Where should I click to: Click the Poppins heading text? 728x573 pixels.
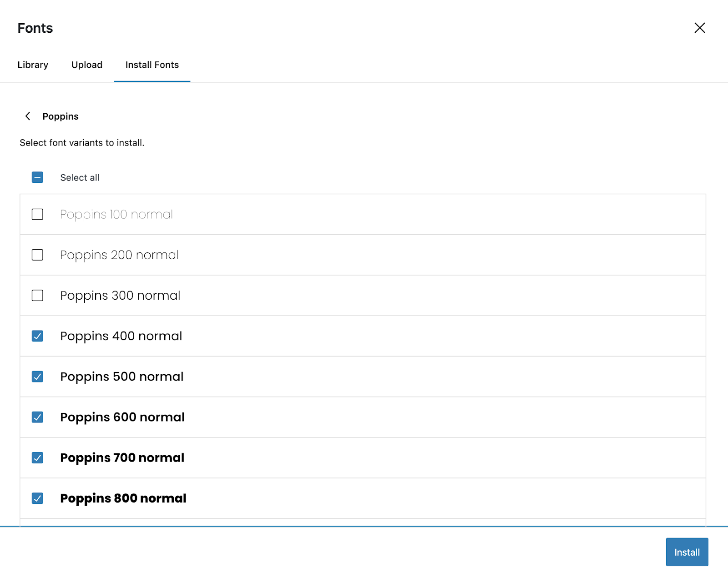click(61, 116)
